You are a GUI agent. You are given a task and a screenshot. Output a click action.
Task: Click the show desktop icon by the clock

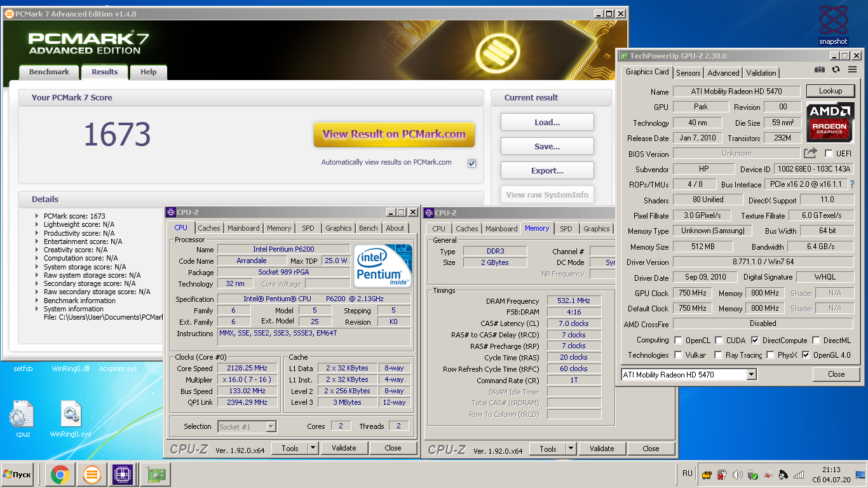(860, 475)
